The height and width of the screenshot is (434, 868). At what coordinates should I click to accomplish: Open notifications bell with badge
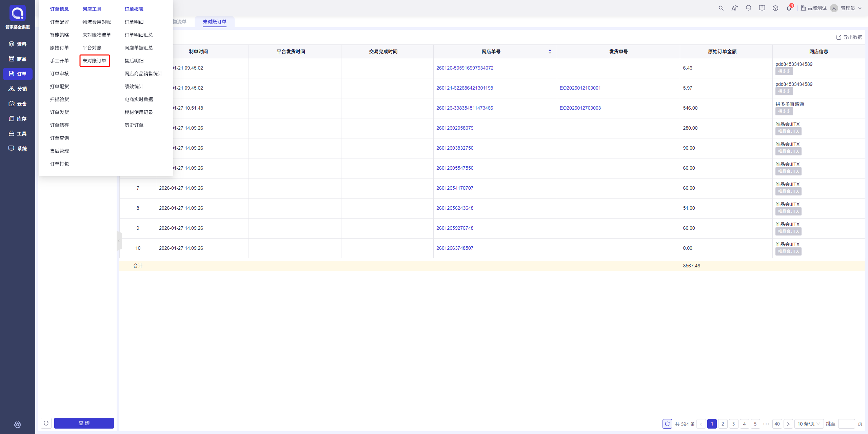click(789, 8)
